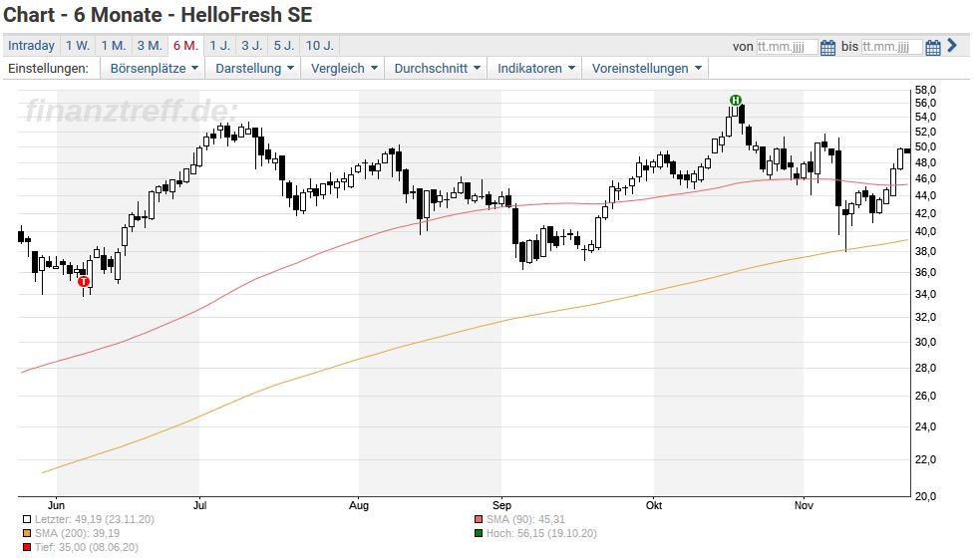Open the 'von' date calendar picker icon
980x559 pixels.
tap(827, 48)
